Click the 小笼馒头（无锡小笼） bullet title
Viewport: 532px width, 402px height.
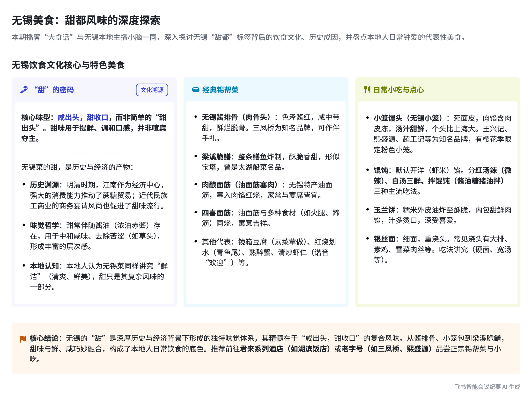408,118
